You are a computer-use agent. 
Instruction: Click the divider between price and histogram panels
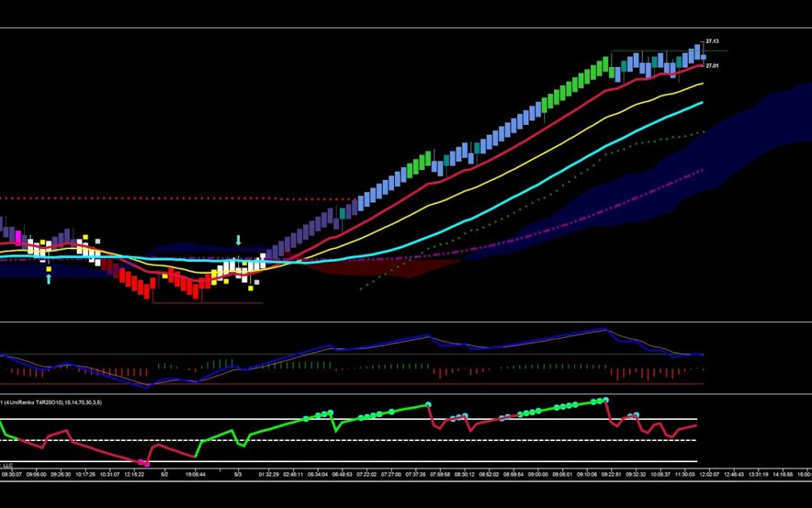[406, 322]
